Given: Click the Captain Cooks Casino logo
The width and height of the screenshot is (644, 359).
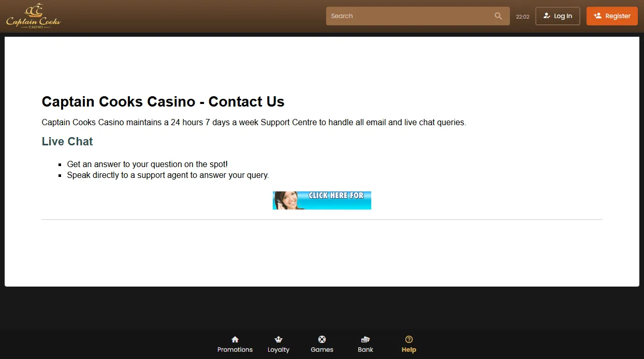Looking at the screenshot, I should coord(33,16).
